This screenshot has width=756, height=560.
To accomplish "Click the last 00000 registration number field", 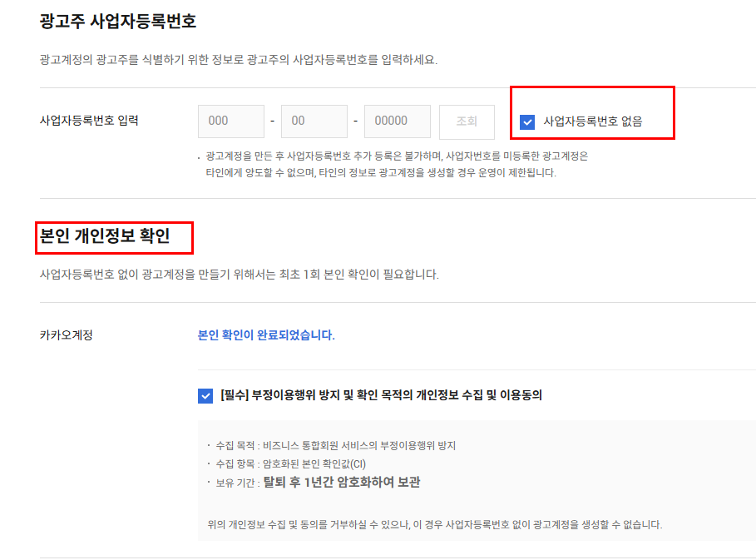I will pyautogui.click(x=398, y=121).
